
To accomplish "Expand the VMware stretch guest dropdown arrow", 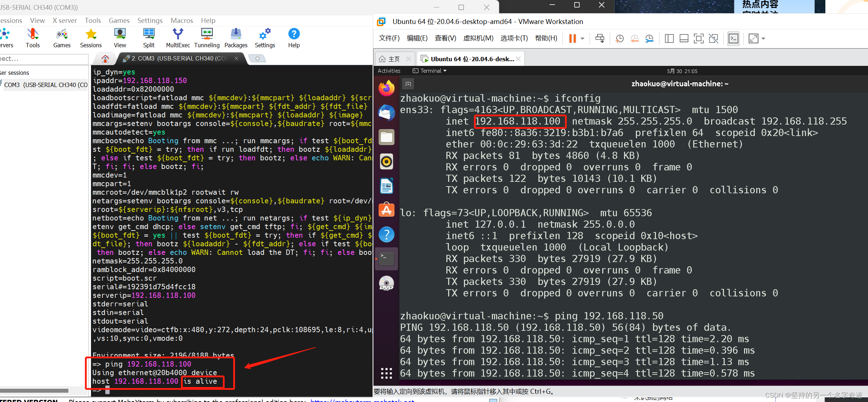I will coord(763,38).
